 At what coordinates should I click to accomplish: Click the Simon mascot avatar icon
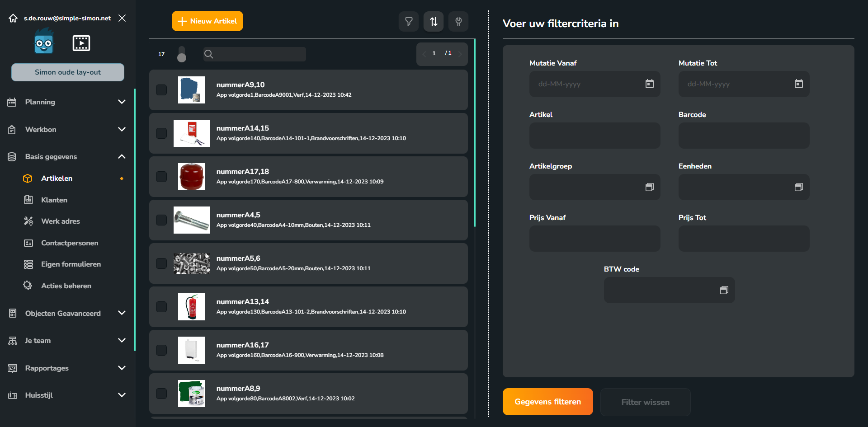point(44,42)
